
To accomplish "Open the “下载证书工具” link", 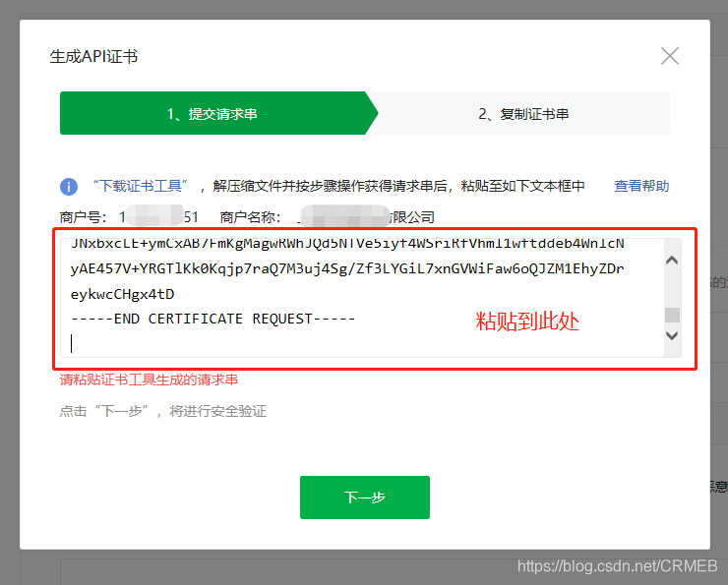I will click(140, 186).
